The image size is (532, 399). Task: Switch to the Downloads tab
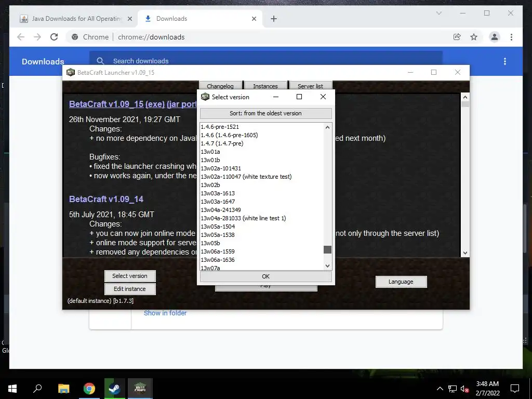point(200,19)
